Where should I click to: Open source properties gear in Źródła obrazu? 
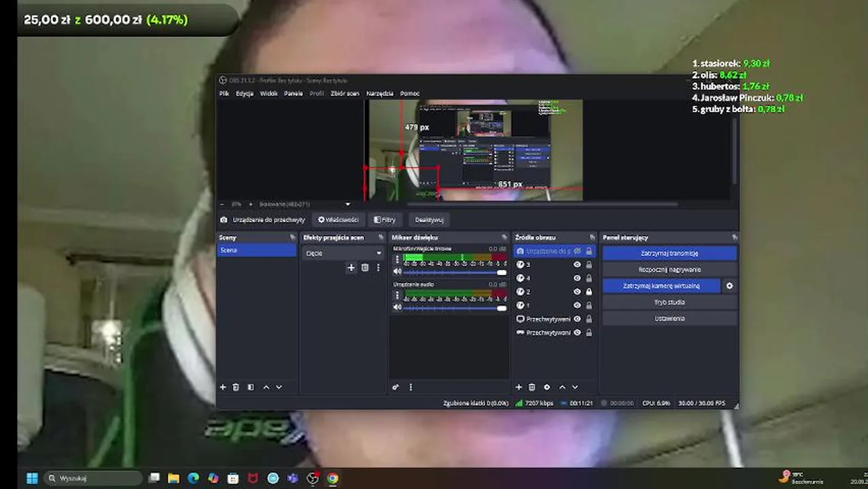click(547, 387)
